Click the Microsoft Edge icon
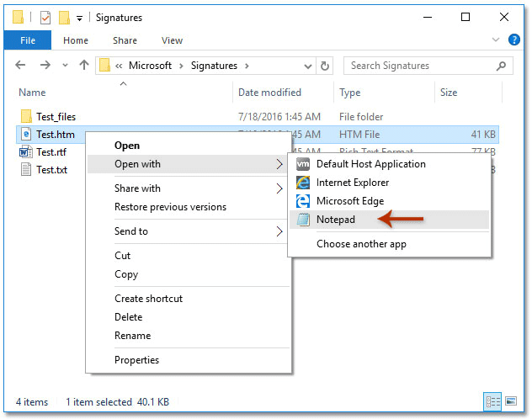 [x=302, y=201]
